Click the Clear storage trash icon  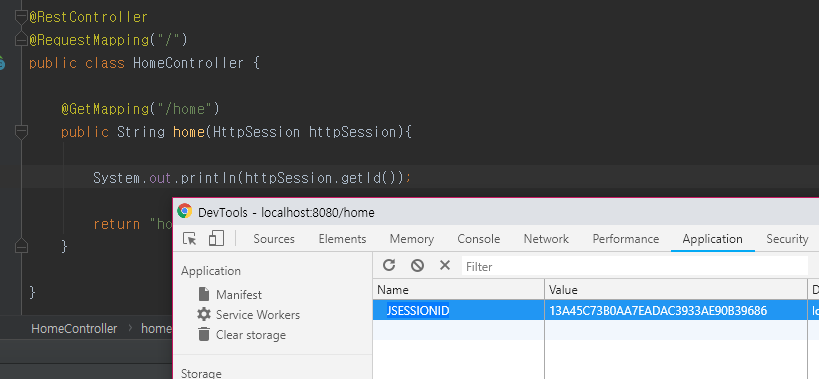point(204,334)
